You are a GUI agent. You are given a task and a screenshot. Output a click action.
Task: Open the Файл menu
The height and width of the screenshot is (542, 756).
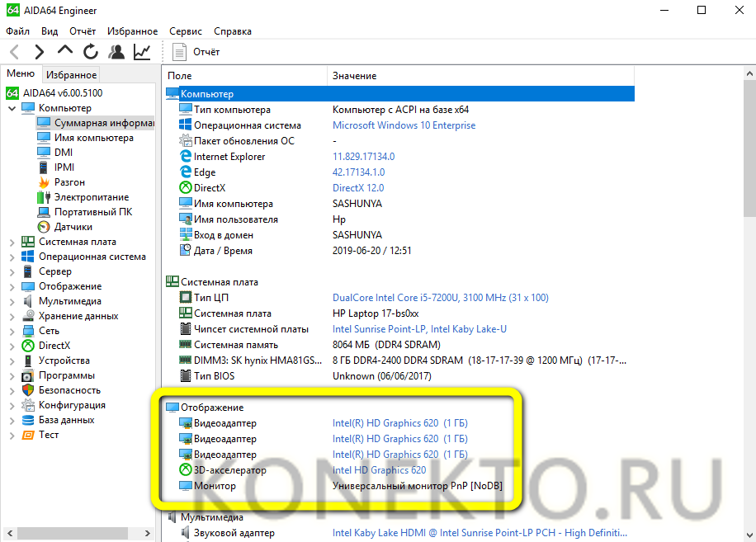point(18,31)
